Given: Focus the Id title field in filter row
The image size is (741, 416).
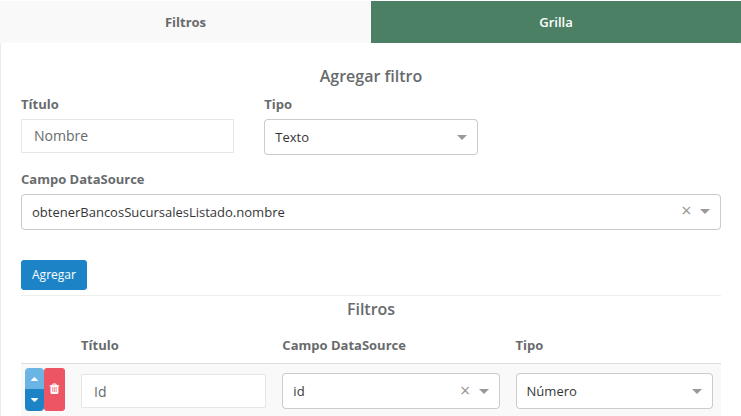Looking at the screenshot, I should click(173, 392).
